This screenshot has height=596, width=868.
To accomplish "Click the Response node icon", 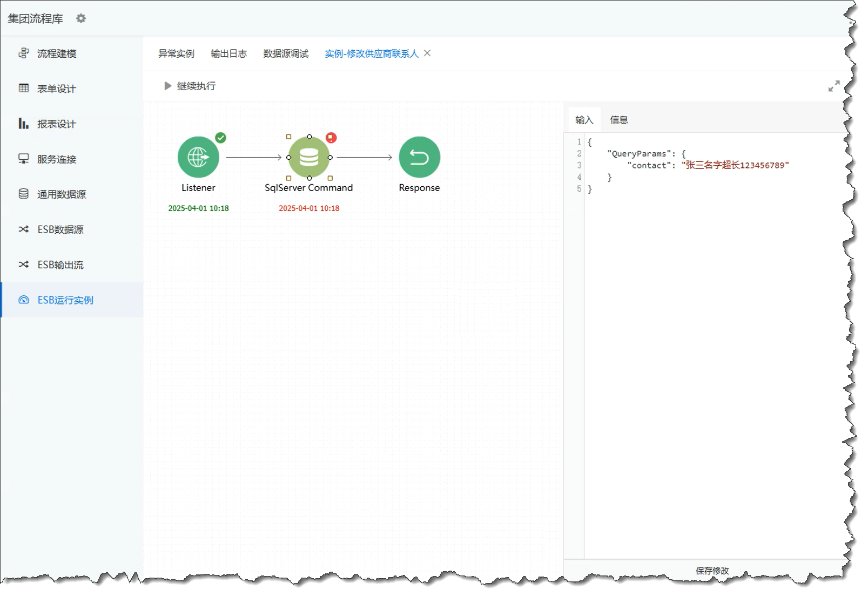I will 419,157.
